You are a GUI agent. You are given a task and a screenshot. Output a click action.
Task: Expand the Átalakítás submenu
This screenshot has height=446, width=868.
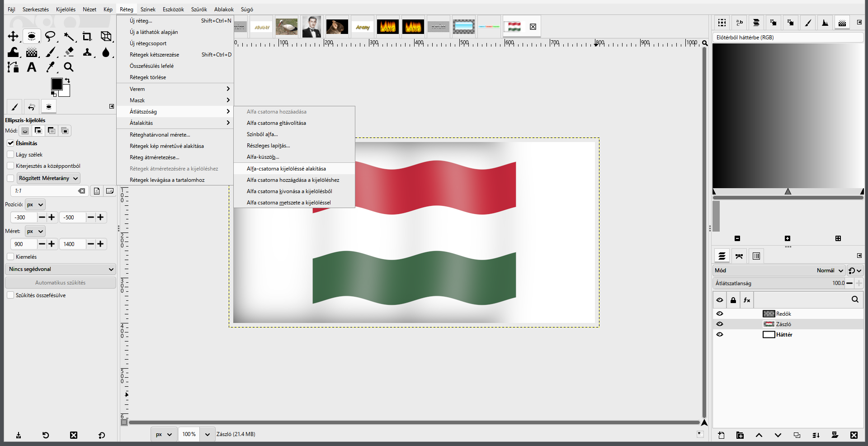175,123
